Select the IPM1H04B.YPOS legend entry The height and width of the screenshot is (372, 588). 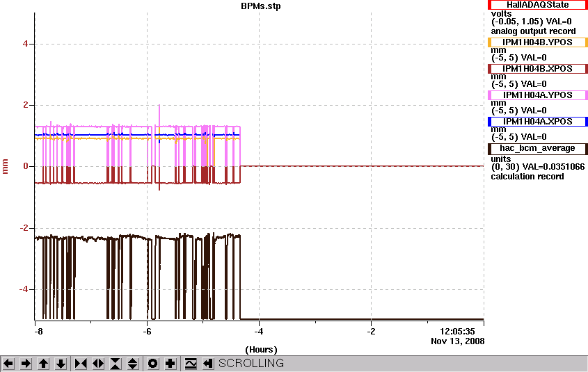(537, 42)
